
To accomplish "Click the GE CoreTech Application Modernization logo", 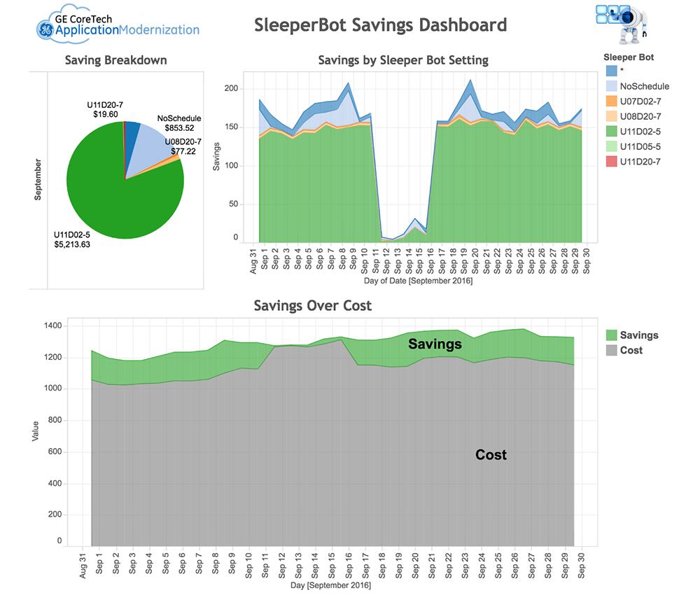I will click(118, 24).
